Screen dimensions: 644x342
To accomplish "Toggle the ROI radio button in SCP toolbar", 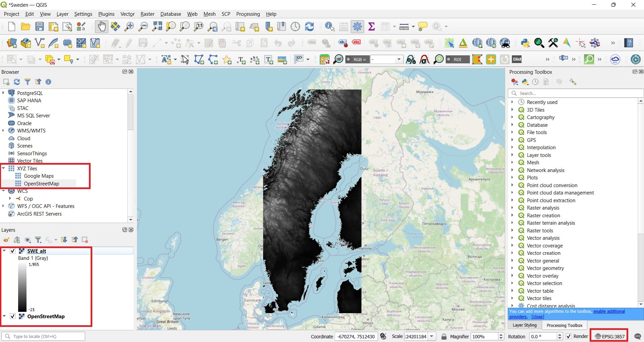I will [449, 59].
